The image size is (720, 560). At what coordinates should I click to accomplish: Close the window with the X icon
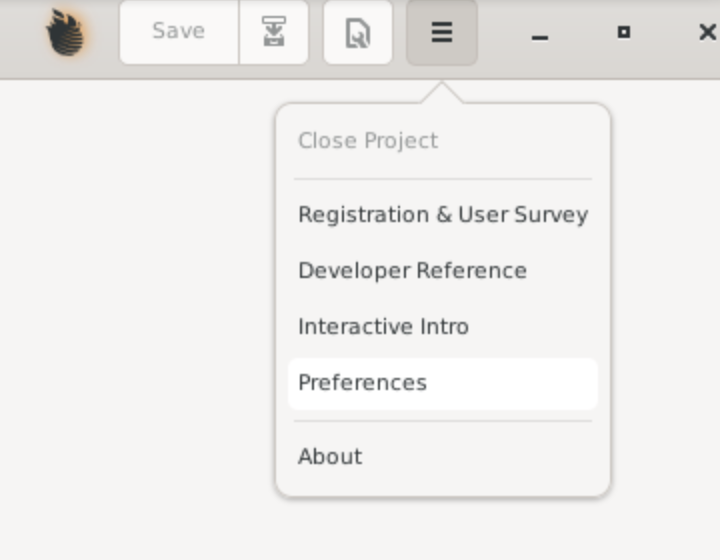point(708,32)
